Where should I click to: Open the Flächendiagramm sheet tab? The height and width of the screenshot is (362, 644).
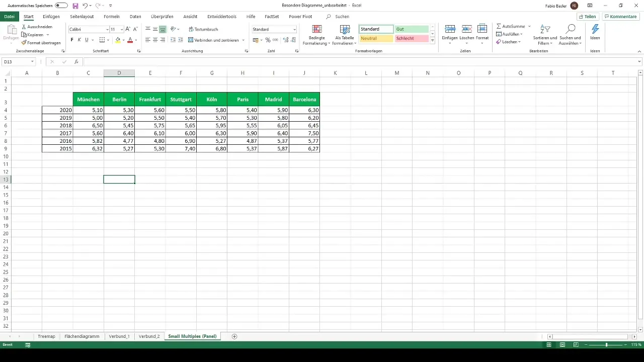point(82,336)
